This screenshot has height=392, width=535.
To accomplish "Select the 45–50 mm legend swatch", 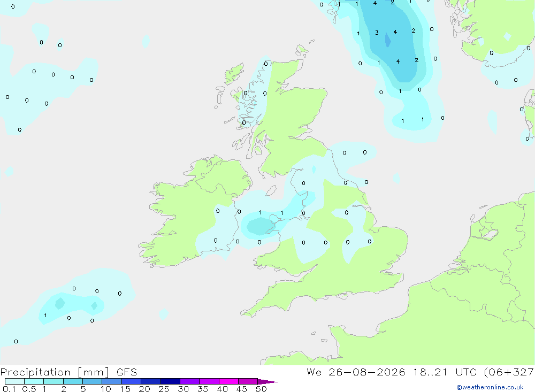I will click(x=248, y=381).
